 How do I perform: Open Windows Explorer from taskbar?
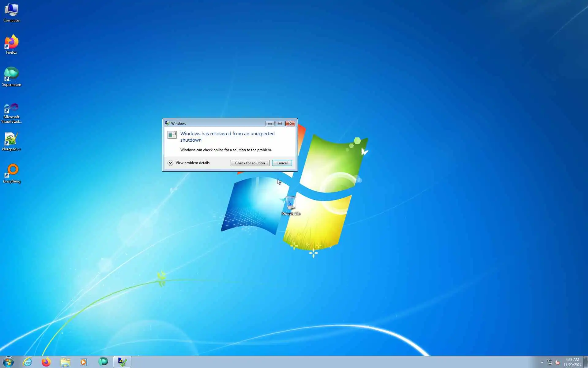click(65, 362)
